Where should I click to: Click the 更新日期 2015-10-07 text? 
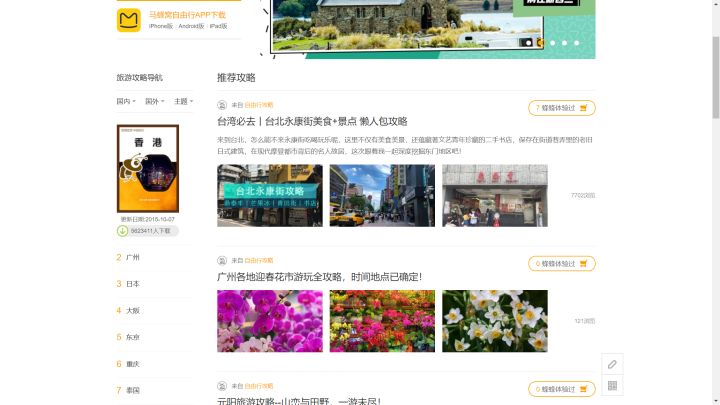(147, 219)
